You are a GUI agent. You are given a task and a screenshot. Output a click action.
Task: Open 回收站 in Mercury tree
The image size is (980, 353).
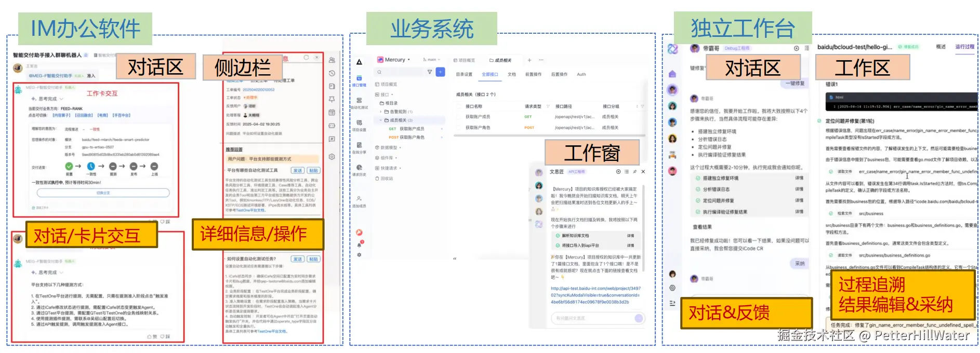tap(384, 179)
